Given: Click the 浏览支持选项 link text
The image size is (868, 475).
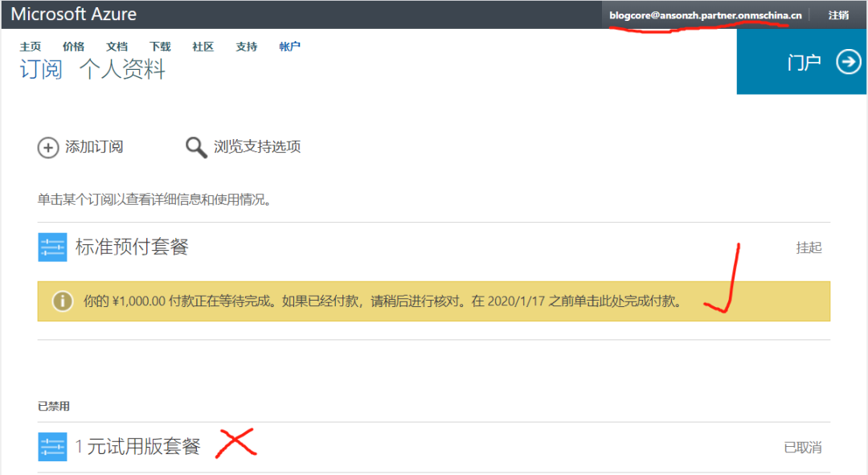Looking at the screenshot, I should click(x=257, y=147).
